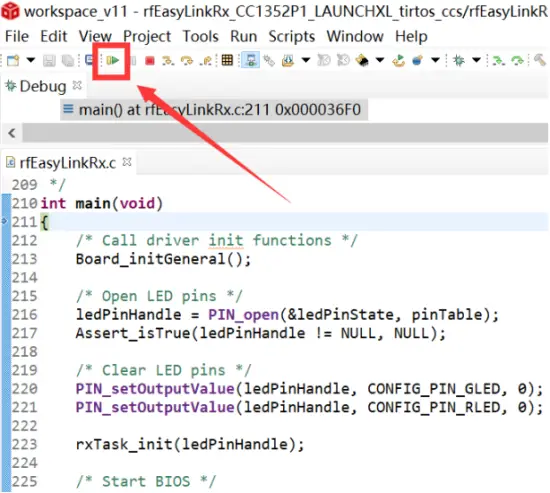Click the New wizard icon
Image resolution: width=550 pixels, height=493 pixels.
(x=13, y=61)
